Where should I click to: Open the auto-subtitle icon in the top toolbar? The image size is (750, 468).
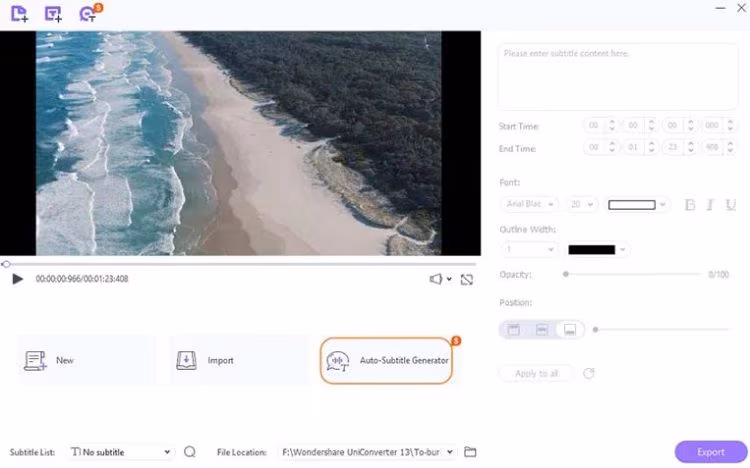tap(88, 14)
